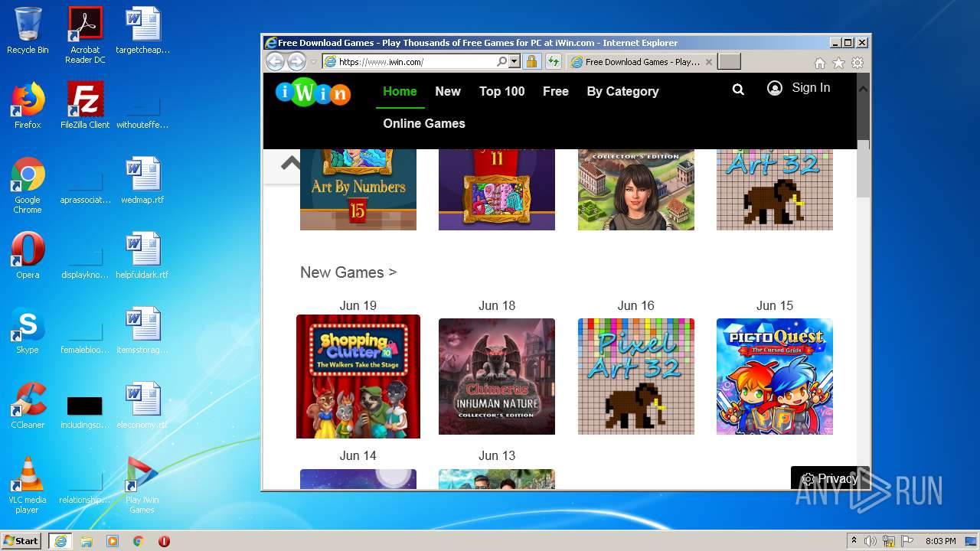
Task: Click the security lock icon in the address bar
Action: [x=531, y=62]
